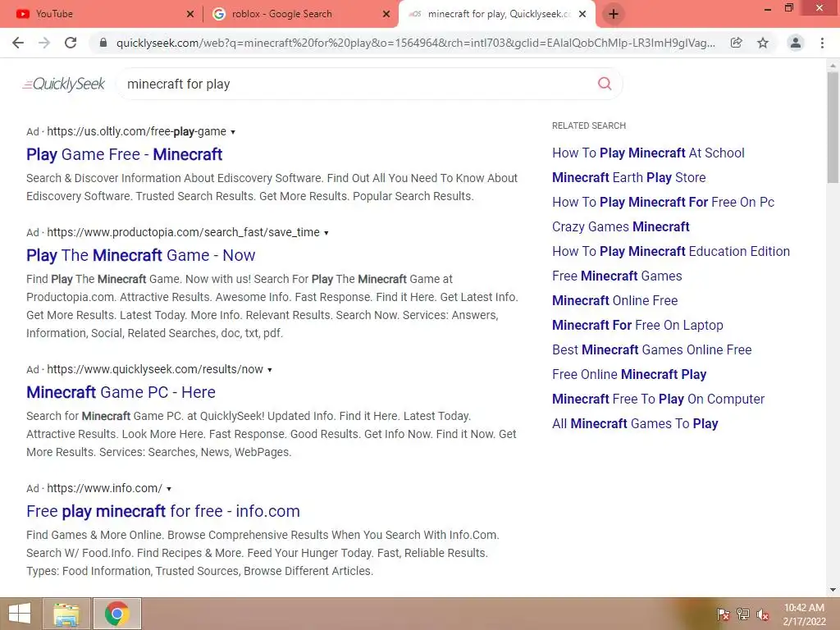840x630 pixels.
Task: Expand the info.com ad dropdown arrow
Action: coord(169,489)
